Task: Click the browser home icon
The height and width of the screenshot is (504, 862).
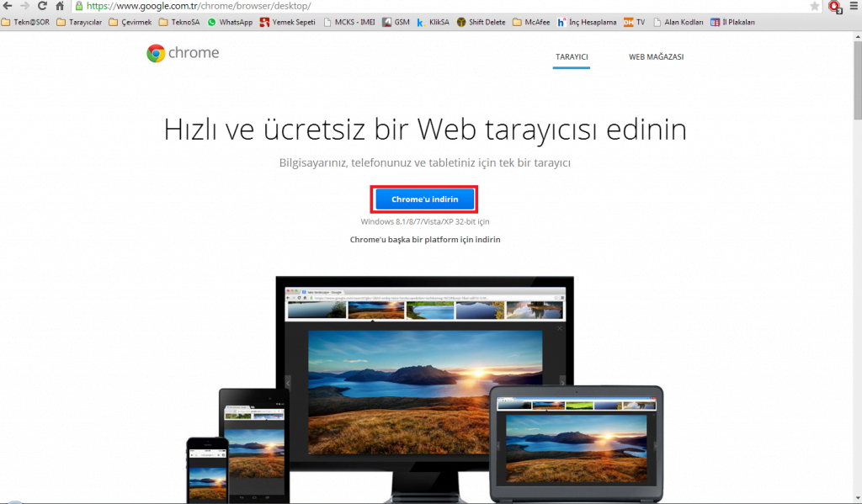Action: coord(58,5)
